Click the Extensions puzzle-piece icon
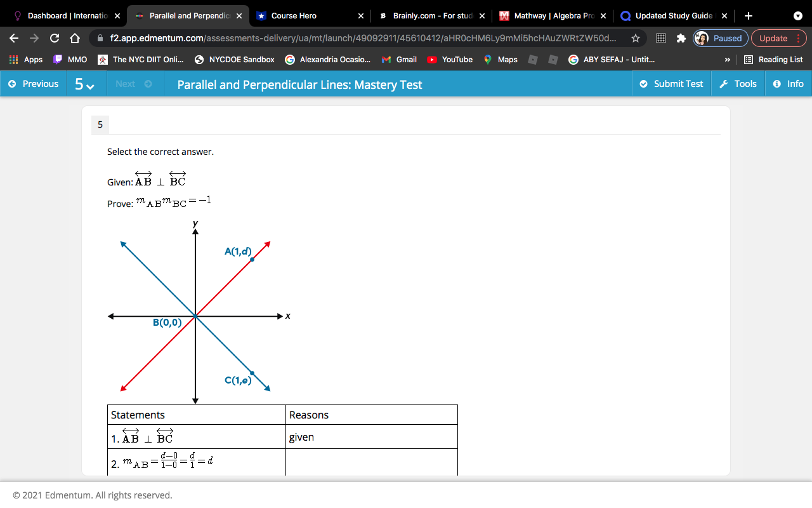 pyautogui.click(x=680, y=38)
